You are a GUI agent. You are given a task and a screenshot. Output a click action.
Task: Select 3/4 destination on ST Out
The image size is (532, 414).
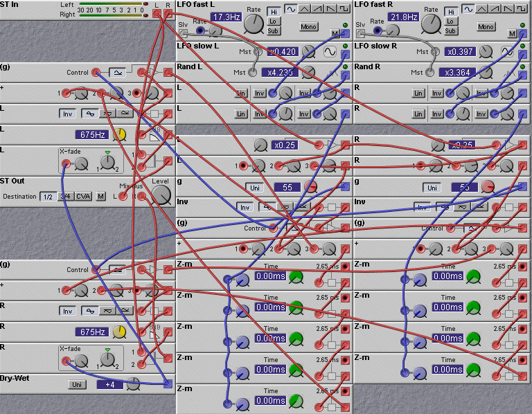click(66, 197)
